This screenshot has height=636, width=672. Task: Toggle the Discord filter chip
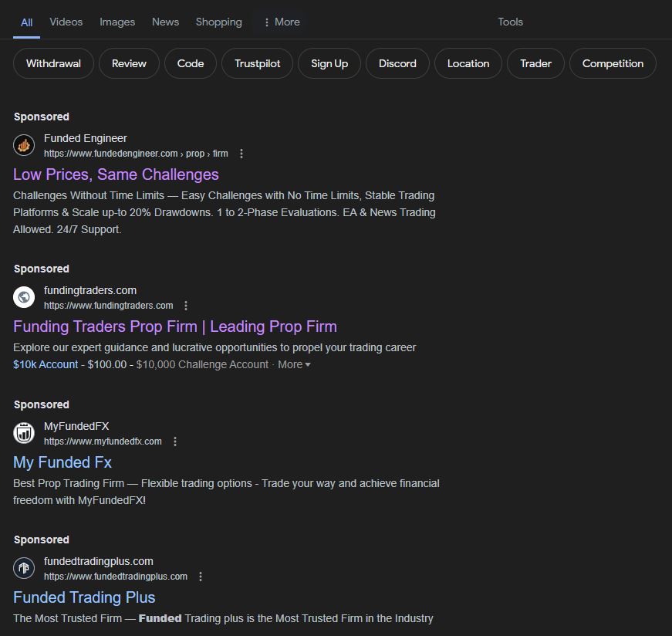pos(397,63)
